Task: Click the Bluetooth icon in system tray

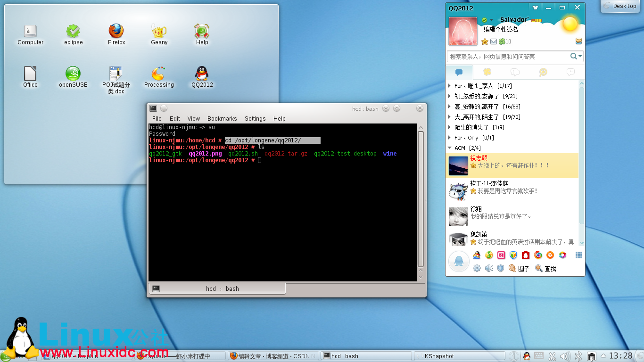Action: point(578,356)
